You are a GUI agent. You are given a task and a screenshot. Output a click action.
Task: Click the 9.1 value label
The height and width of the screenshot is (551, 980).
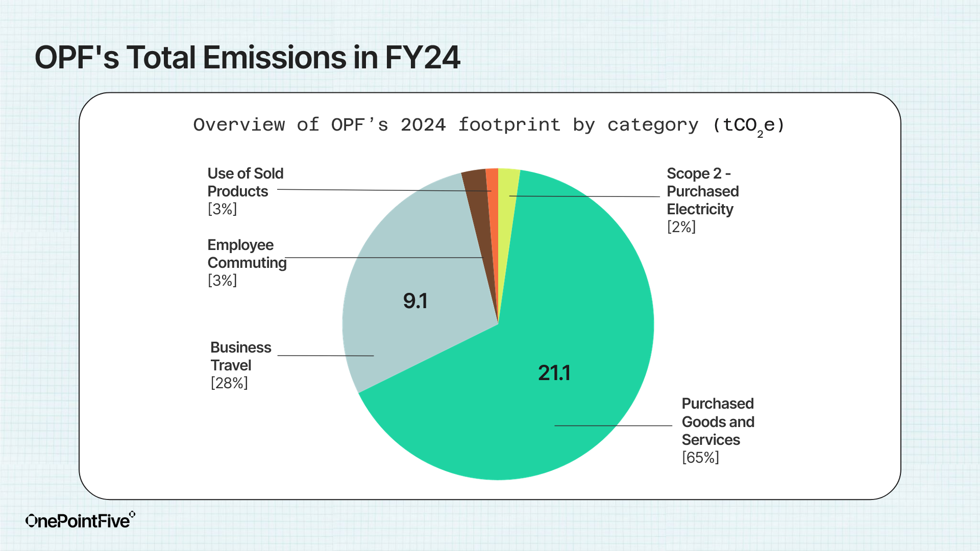[x=415, y=301]
